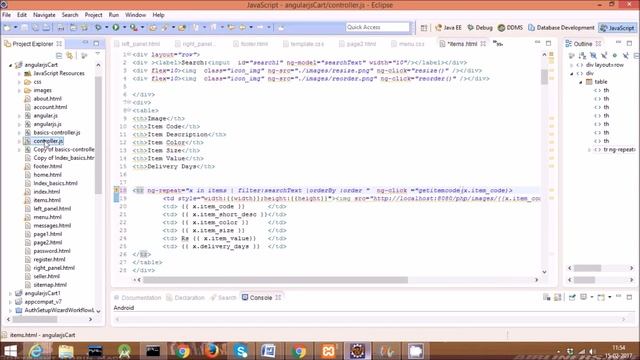Close the items.html editor tab

pyautogui.click(x=483, y=43)
